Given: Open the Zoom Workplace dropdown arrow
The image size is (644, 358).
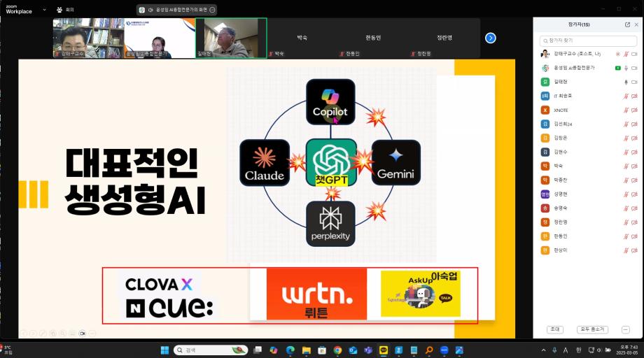Looking at the screenshot, I should 44,10.
